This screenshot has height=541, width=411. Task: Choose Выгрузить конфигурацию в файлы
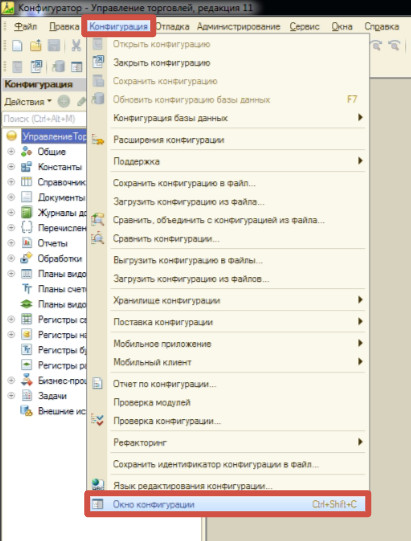click(228, 260)
